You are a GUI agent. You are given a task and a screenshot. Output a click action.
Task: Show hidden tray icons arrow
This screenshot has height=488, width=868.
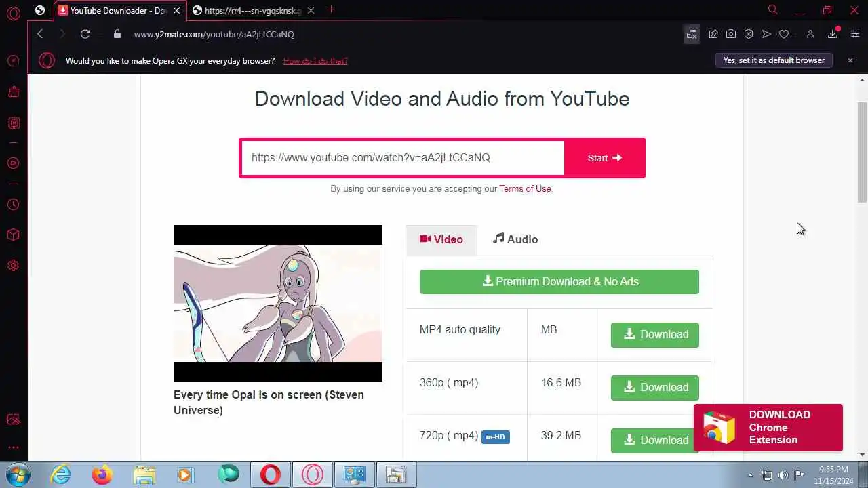pyautogui.click(x=750, y=475)
